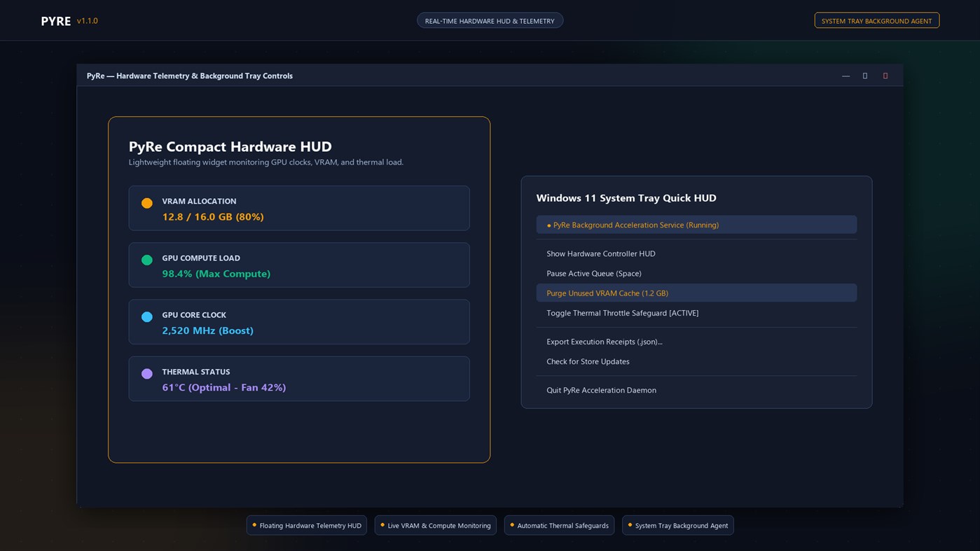Click the green GPU Compute Load dot
The image size is (980, 551).
tap(147, 260)
